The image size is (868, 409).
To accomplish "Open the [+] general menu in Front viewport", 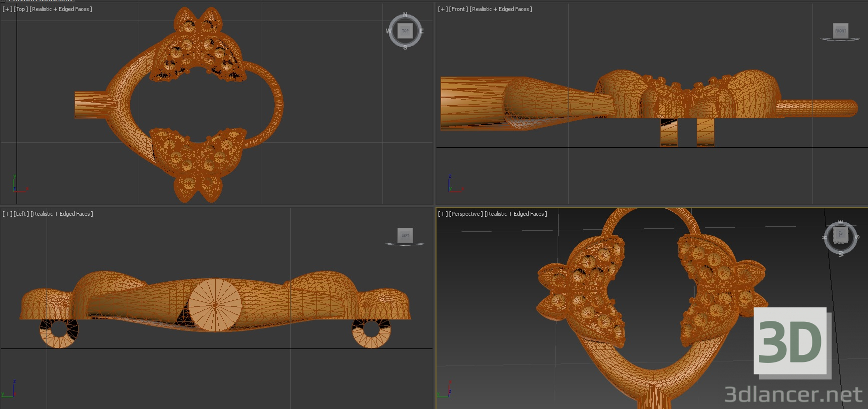I will [x=443, y=9].
